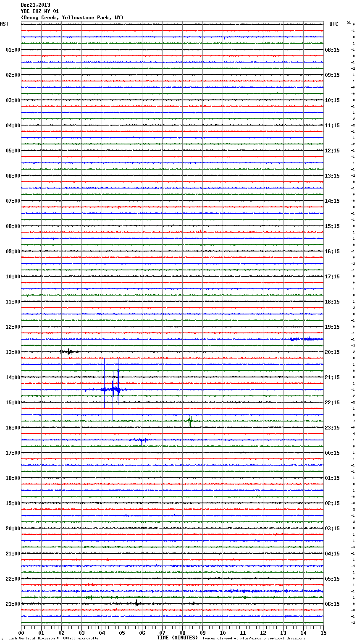Click the 04:15 UTC time label

[x=332, y=554]
